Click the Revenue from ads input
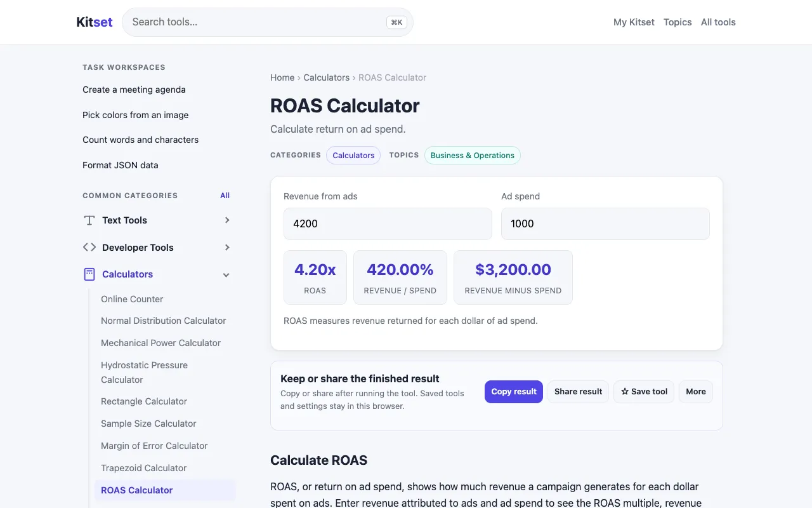The width and height of the screenshot is (812, 508). (388, 224)
